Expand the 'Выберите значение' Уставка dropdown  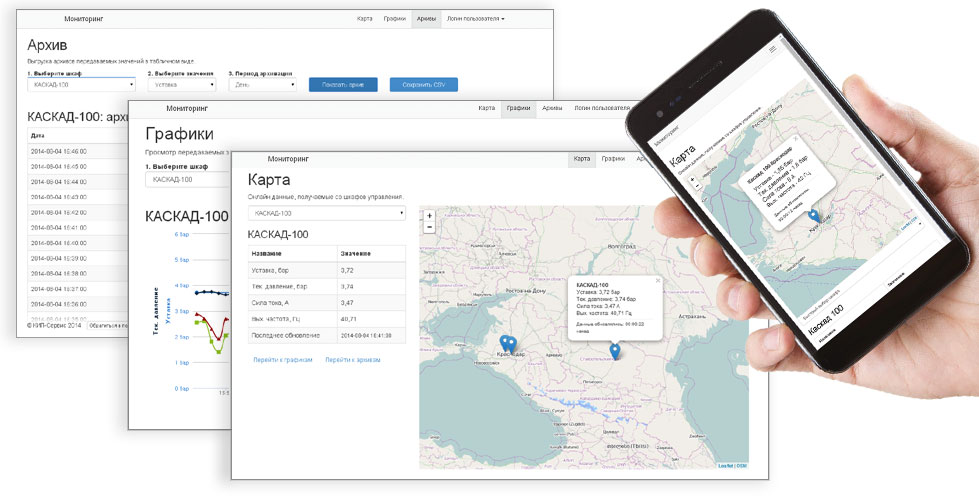coord(182,84)
